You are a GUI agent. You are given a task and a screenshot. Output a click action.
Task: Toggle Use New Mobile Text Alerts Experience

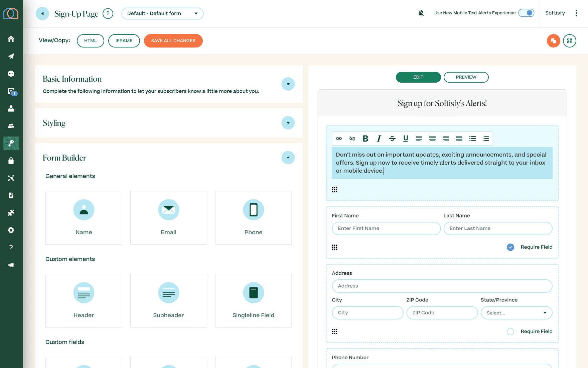point(526,12)
